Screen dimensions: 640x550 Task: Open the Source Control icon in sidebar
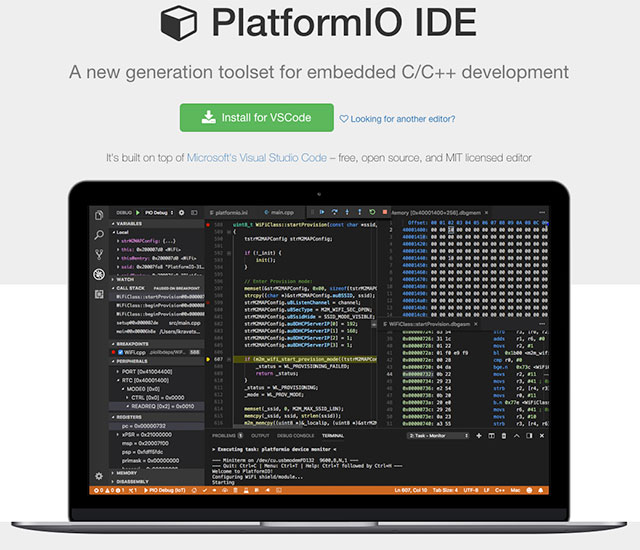pos(99,254)
